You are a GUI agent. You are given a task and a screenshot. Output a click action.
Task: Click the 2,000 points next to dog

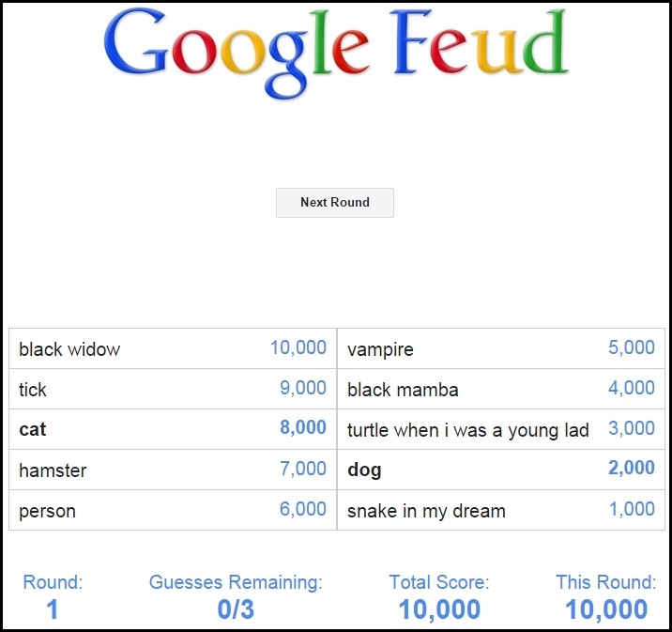tap(632, 468)
